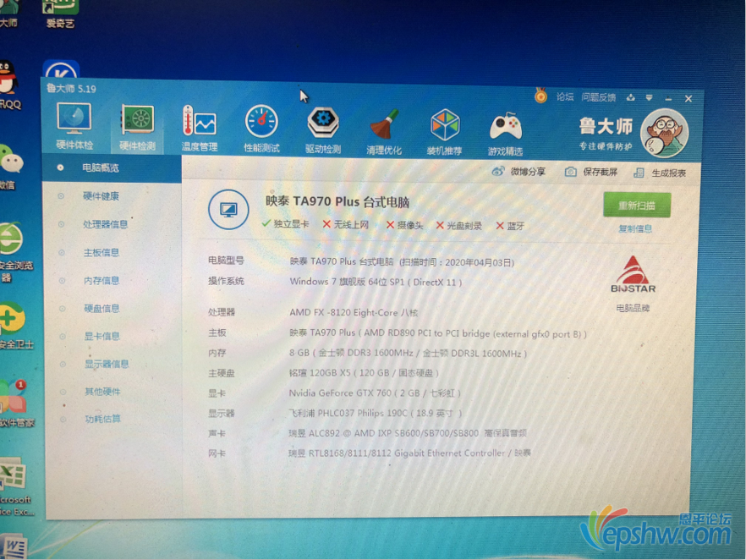Save a screenshot with 保存截屏

pos(591,172)
